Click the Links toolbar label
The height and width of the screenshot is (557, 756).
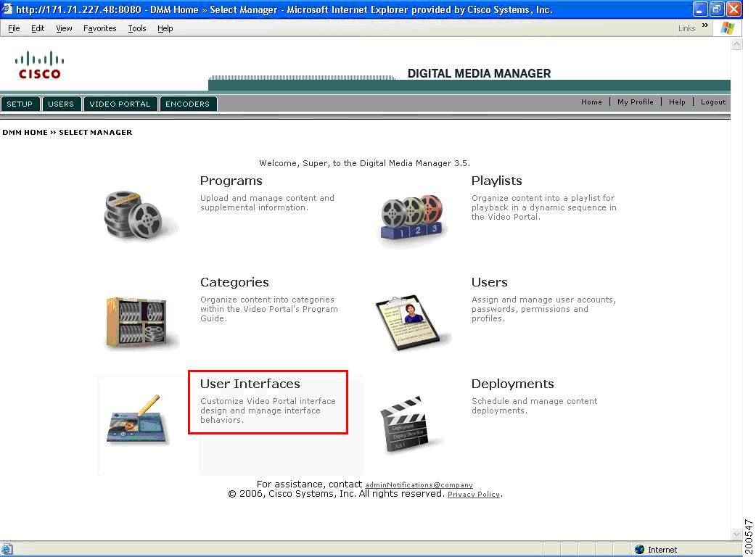(x=686, y=28)
